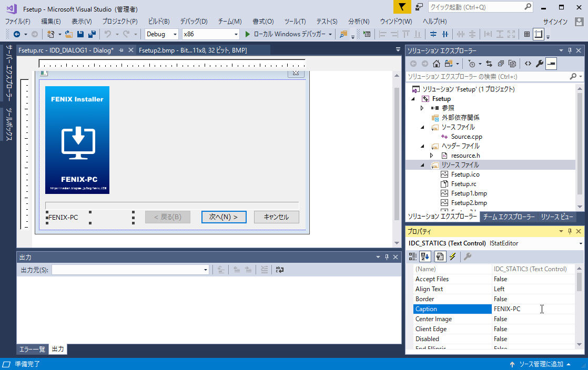The height and width of the screenshot is (370, 588).
Task: Click the Open File folder icon
Action: tap(68, 34)
